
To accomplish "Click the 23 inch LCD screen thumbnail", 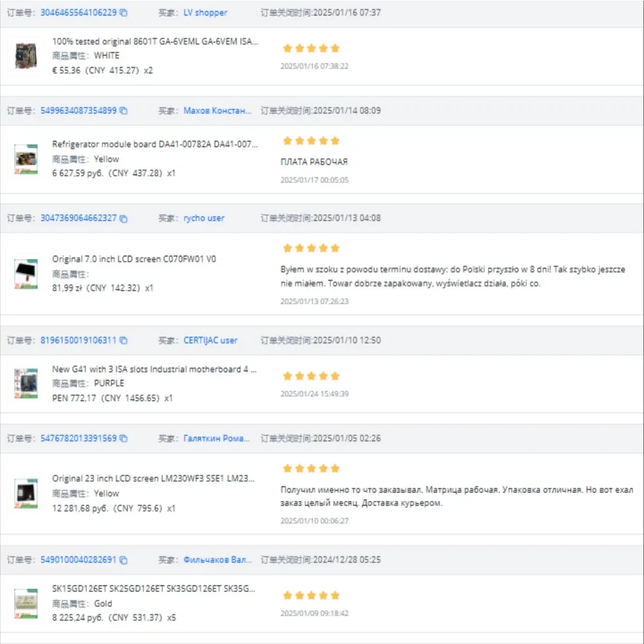I will [x=26, y=493].
